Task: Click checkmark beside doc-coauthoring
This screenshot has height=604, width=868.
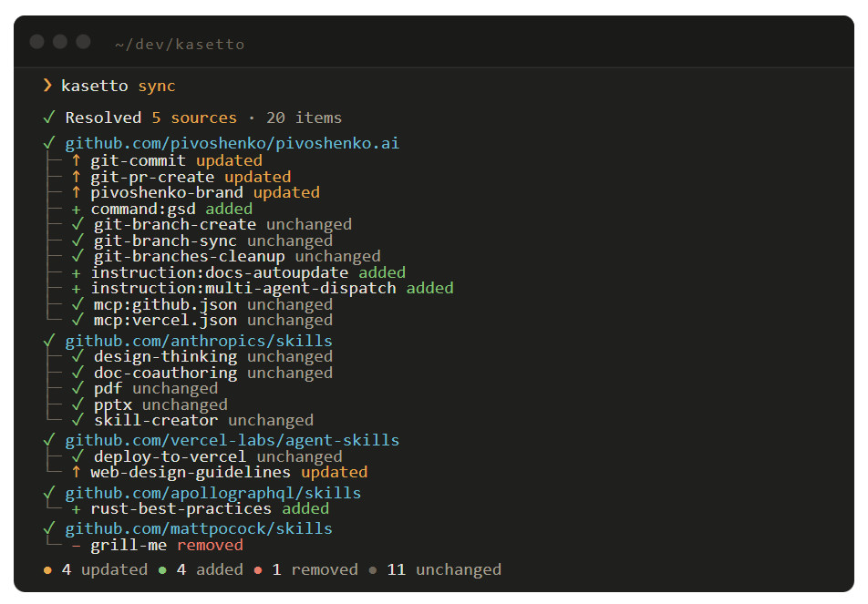Action: tap(77, 373)
